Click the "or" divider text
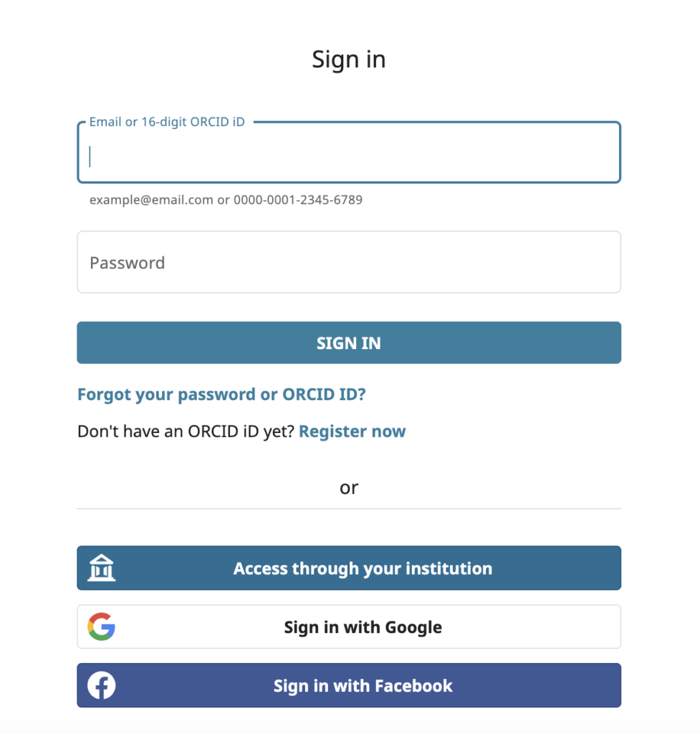 [349, 487]
